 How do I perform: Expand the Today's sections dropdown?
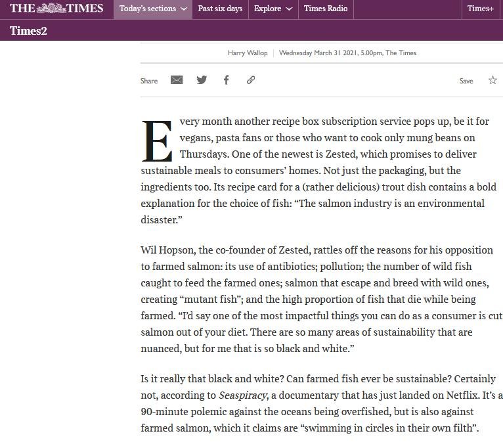[x=153, y=9]
